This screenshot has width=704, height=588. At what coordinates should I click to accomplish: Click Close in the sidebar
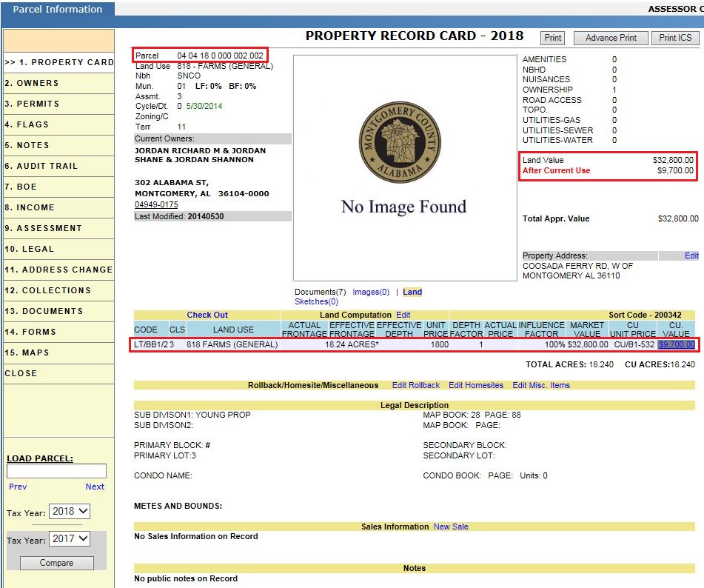click(x=58, y=373)
